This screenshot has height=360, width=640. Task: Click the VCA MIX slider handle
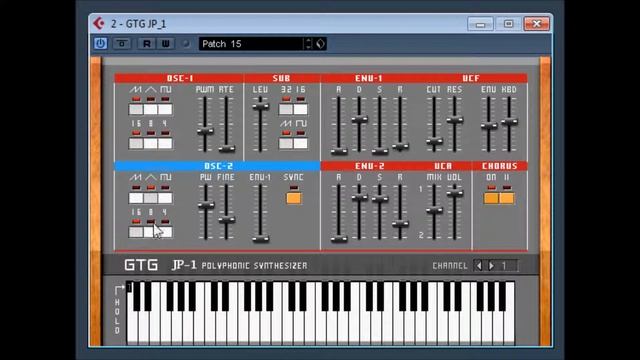(434, 211)
